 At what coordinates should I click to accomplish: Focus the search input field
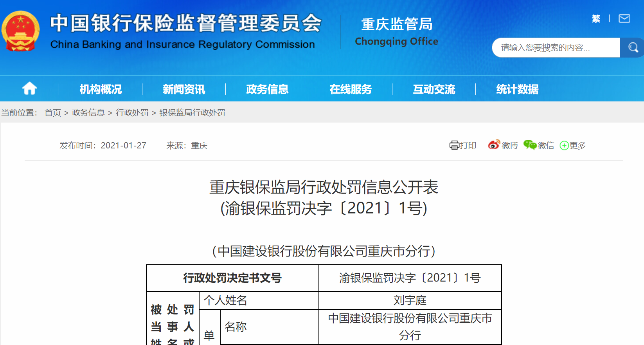(556, 48)
